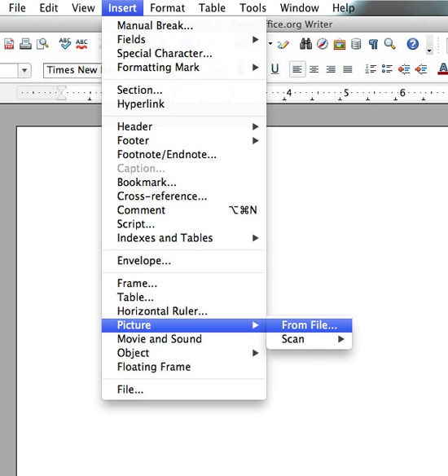
Task: Open the Table menu
Action: (212, 8)
